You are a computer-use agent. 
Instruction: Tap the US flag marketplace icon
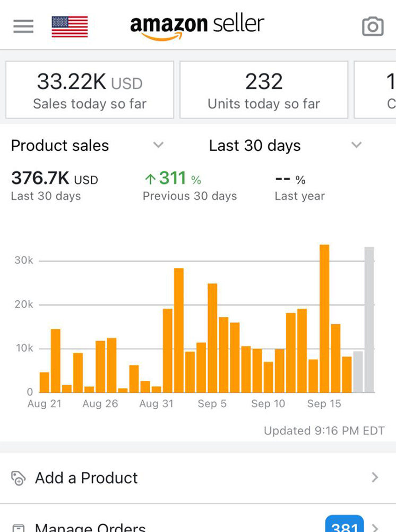pos(70,27)
